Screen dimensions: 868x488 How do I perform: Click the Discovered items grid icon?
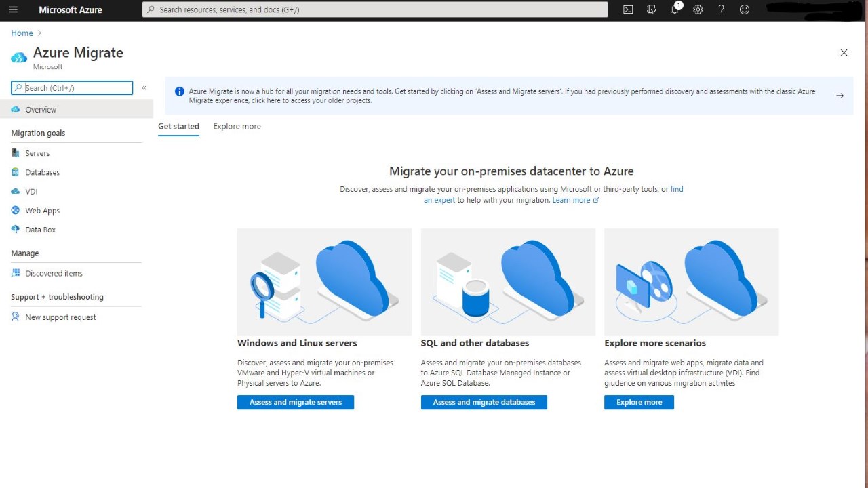tap(16, 273)
